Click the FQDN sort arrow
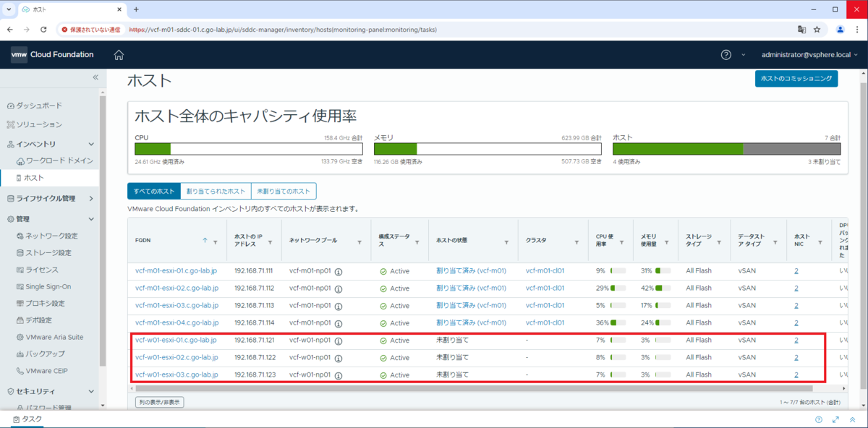Image resolution: width=868 pixels, height=428 pixels. pos(205,241)
